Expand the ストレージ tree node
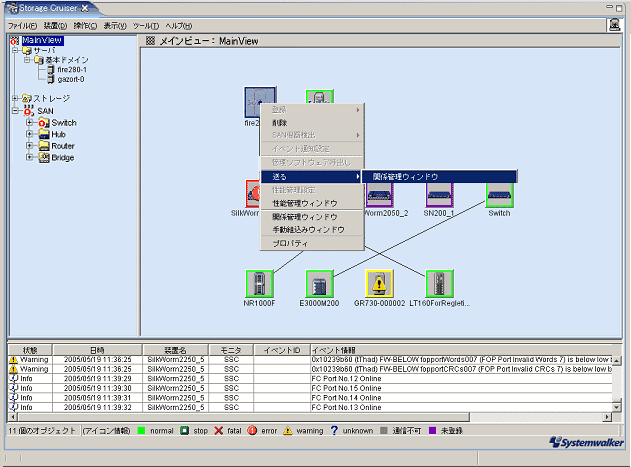Viewport: 631px width, 467px height. point(15,98)
